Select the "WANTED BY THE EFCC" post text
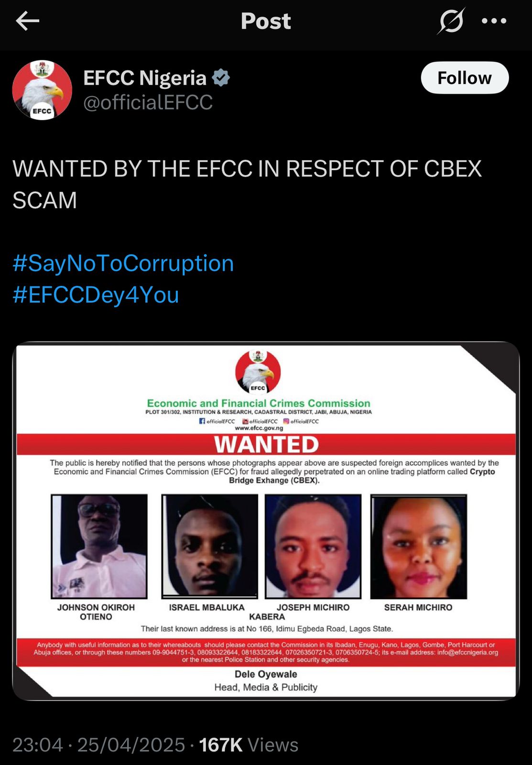 click(247, 184)
